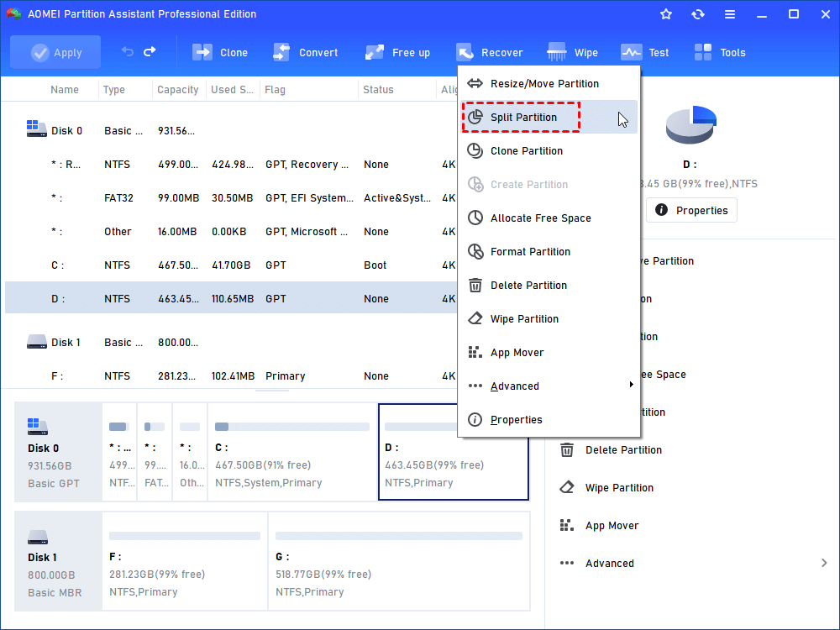This screenshot has height=630, width=840.
Task: Select Disk 0 931.56GB Basic GPT header
Action: pos(58,452)
